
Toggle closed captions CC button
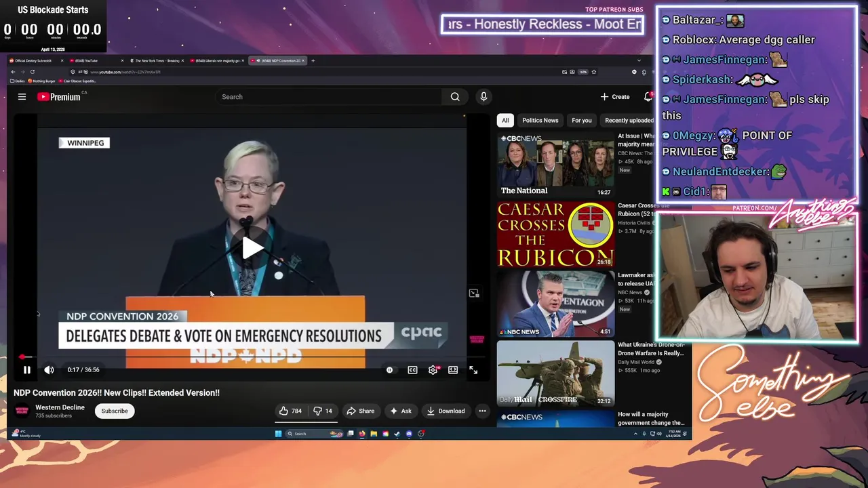pyautogui.click(x=412, y=370)
